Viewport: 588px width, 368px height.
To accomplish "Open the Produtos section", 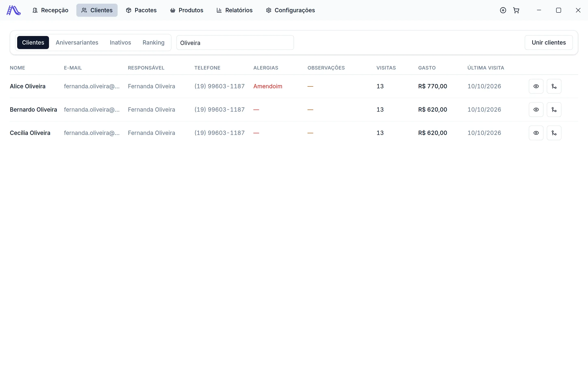I will [187, 10].
